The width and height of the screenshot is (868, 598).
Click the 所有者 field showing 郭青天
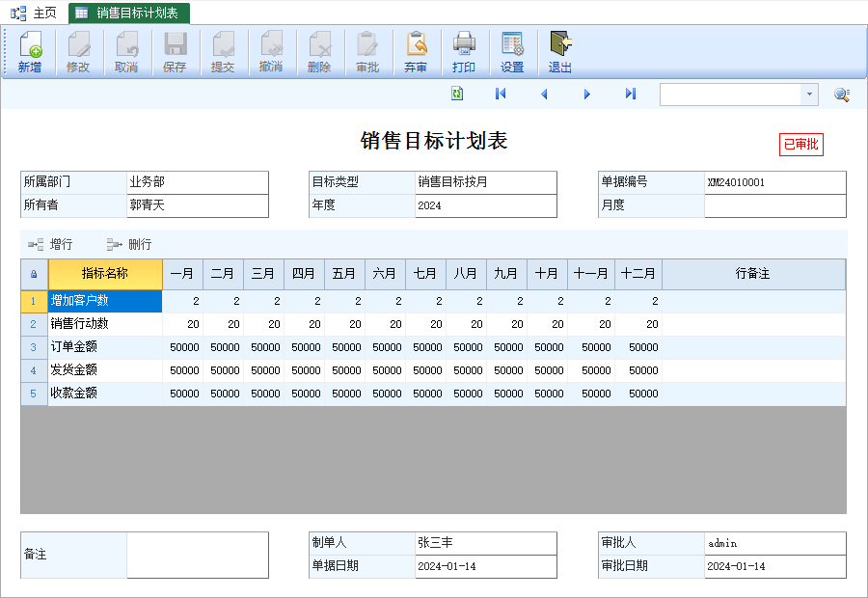click(x=198, y=205)
